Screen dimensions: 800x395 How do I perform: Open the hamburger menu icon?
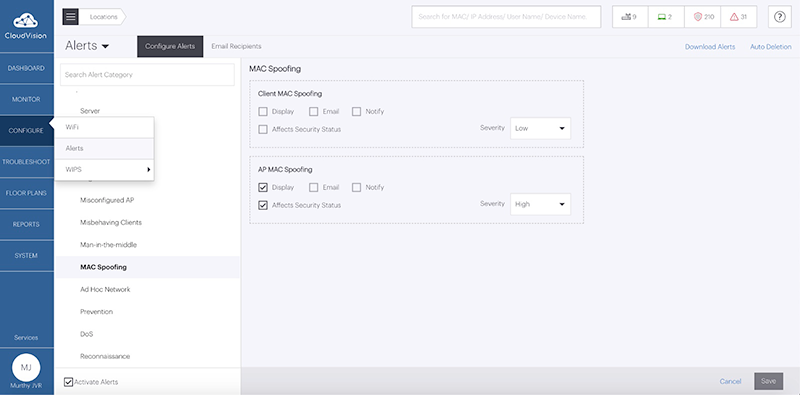pyautogui.click(x=70, y=17)
